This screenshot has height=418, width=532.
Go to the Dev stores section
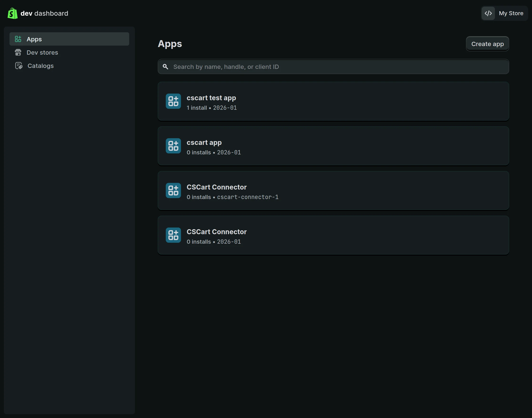[x=42, y=52]
